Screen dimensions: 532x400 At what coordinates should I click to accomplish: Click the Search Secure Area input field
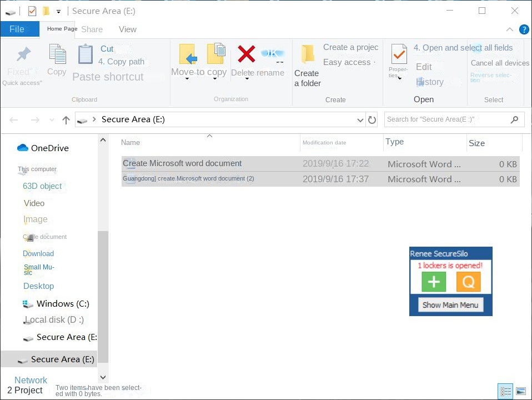tap(447, 119)
